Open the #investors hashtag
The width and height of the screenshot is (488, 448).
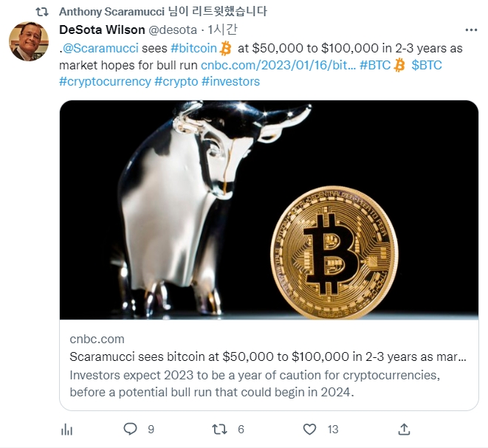click(x=230, y=81)
